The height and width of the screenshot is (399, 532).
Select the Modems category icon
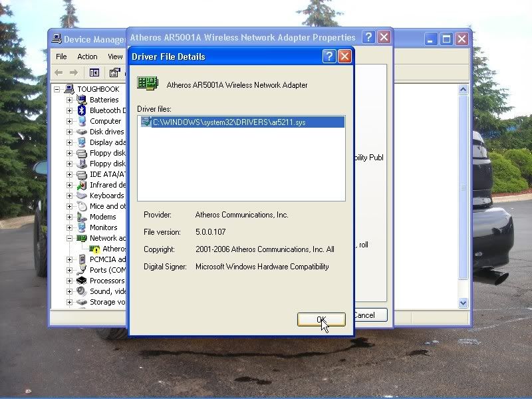click(x=81, y=217)
